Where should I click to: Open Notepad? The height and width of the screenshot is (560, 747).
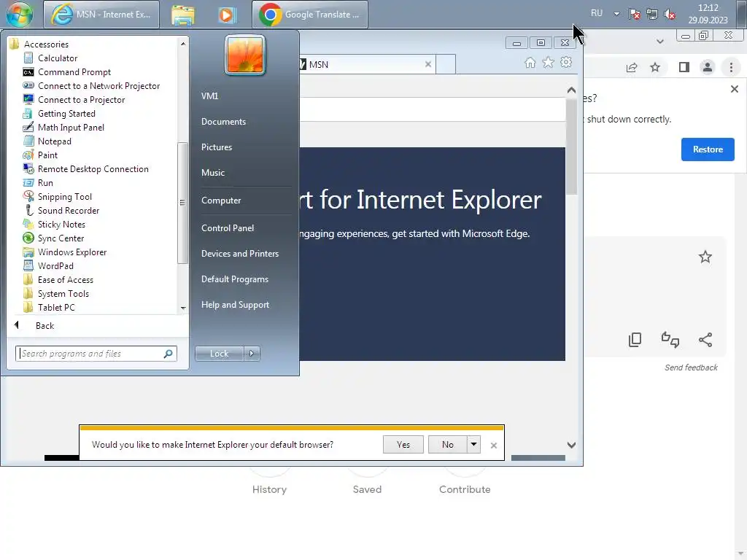[54, 141]
